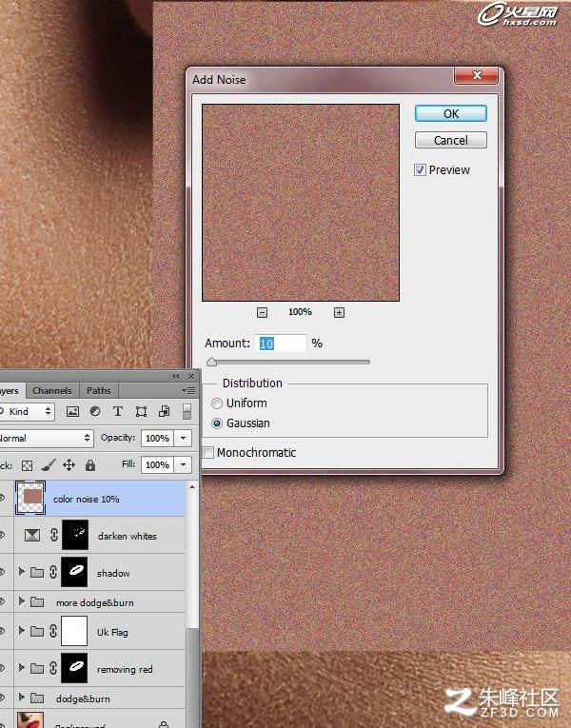Open the Kind filter dropdown
571x728 pixels.
[x=26, y=411]
